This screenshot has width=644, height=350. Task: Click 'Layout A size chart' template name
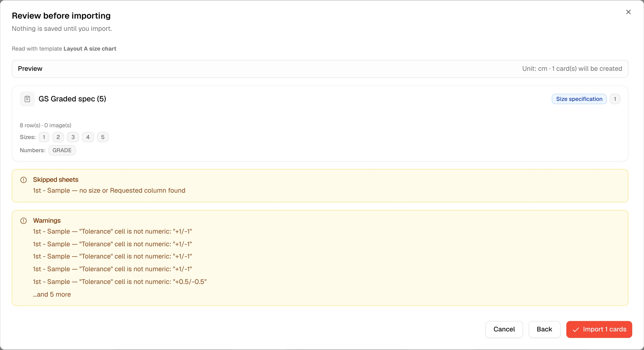point(90,49)
